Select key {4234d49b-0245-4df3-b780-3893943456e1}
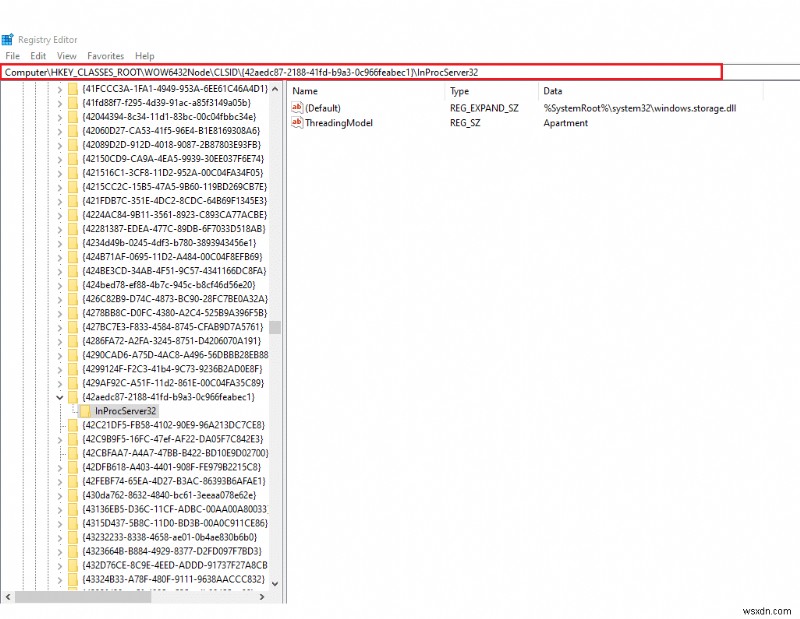The image size is (800, 619). click(x=169, y=243)
